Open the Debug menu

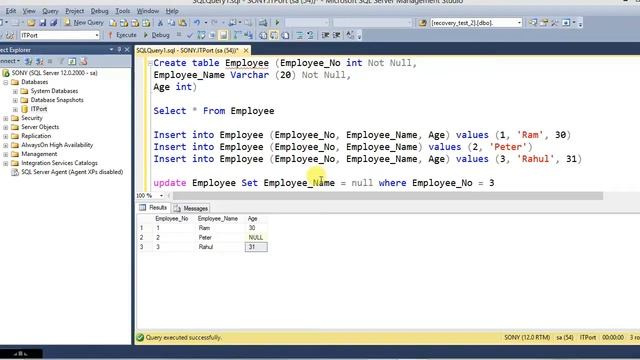pyautogui.click(x=100, y=11)
